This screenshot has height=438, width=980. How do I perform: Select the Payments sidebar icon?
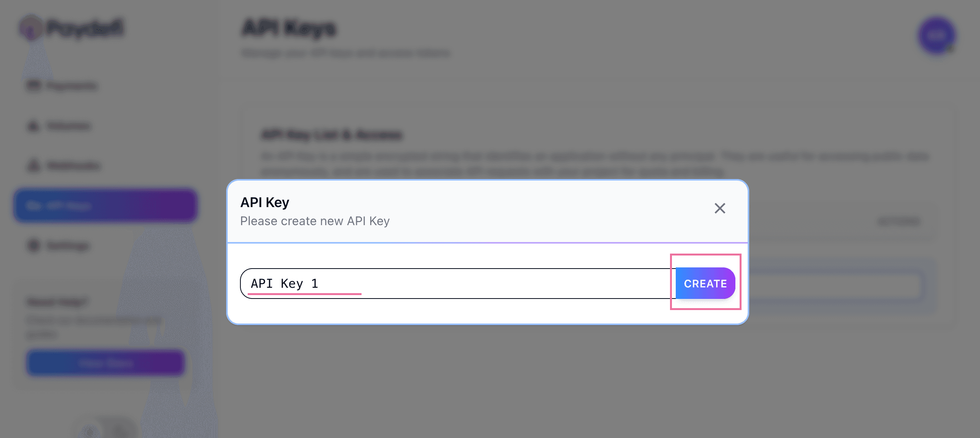(33, 85)
